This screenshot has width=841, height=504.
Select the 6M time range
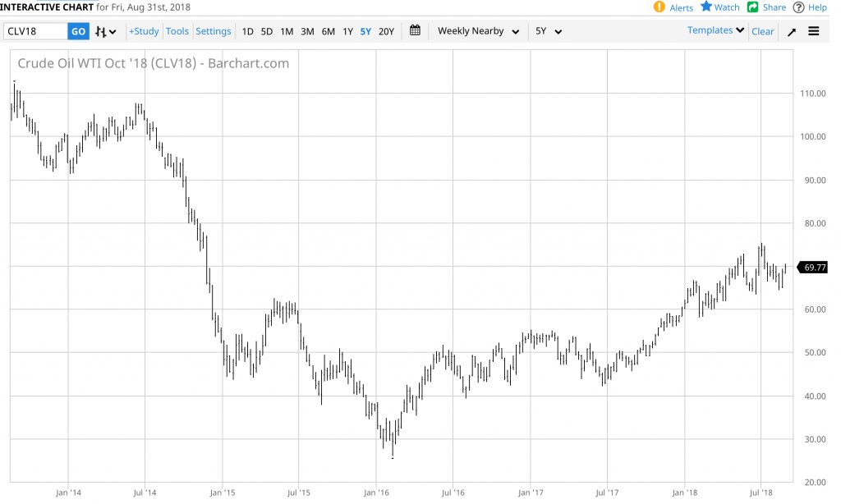[328, 31]
